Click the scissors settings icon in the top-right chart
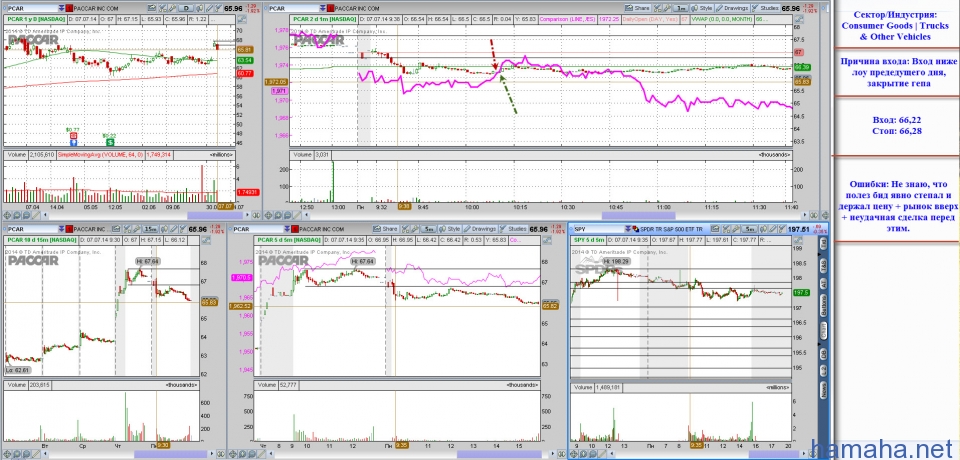 [x=657, y=8]
